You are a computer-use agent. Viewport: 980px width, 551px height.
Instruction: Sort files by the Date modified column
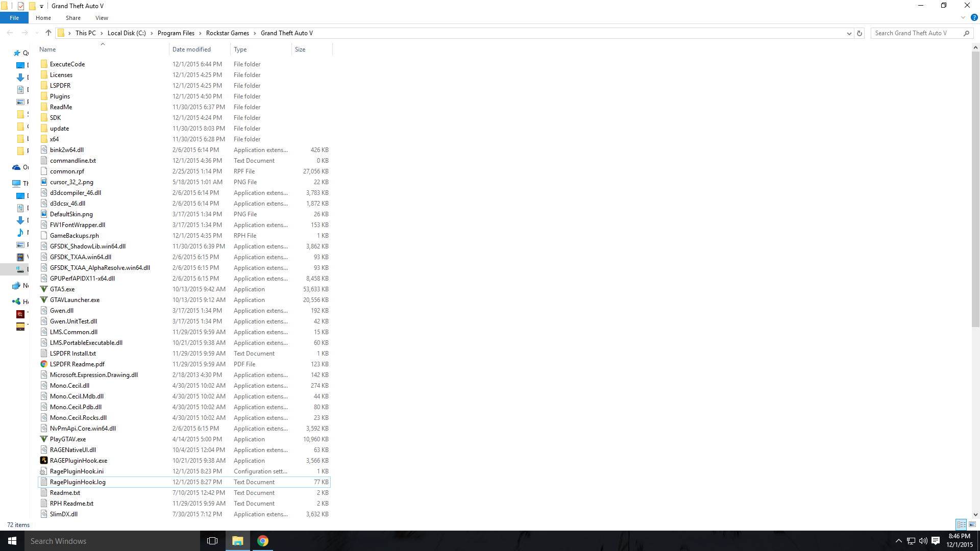(191, 49)
